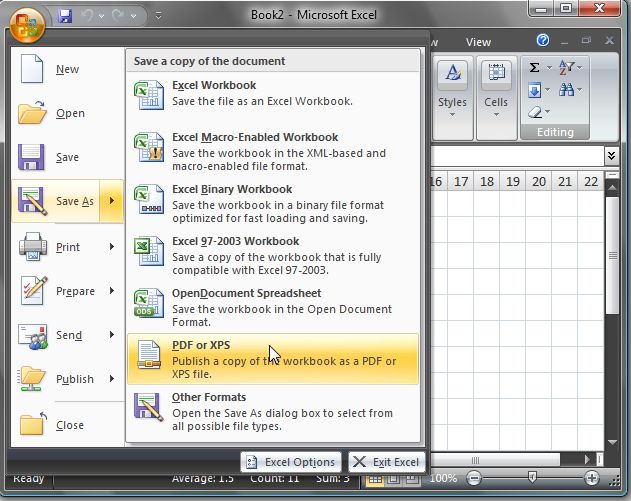Switch to Page Layout view in status bar
631x501 pixels.
click(x=393, y=479)
